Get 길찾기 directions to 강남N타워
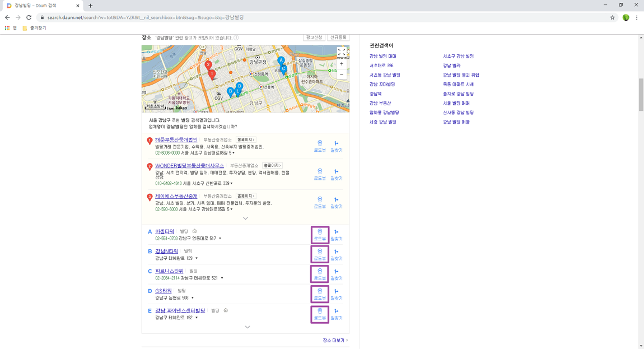The image size is (644, 349). [x=337, y=254]
